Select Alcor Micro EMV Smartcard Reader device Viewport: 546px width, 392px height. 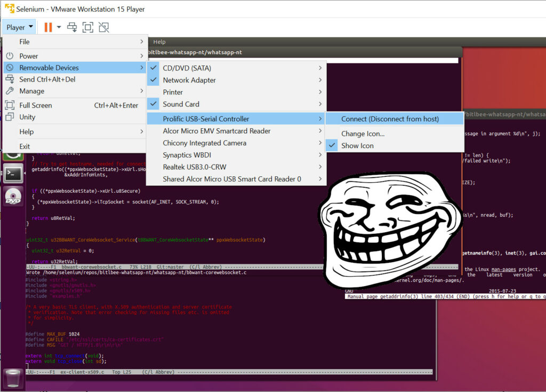(236, 131)
